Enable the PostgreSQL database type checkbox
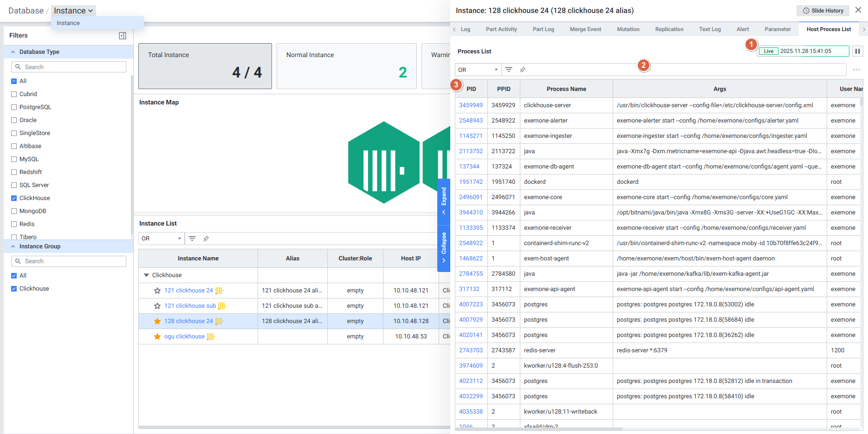Viewport: 868px width, 434px height. [14, 107]
